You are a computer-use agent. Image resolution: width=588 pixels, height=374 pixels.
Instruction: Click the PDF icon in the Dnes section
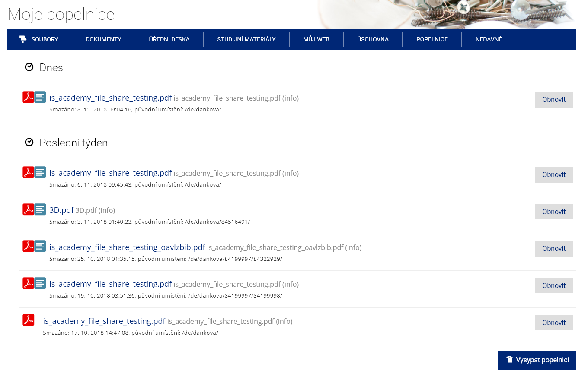click(x=28, y=97)
